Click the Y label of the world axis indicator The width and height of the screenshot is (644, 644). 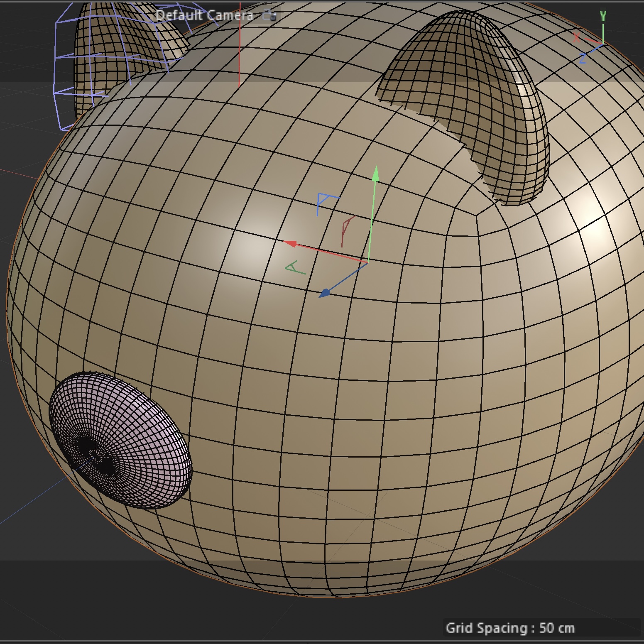pos(603,17)
